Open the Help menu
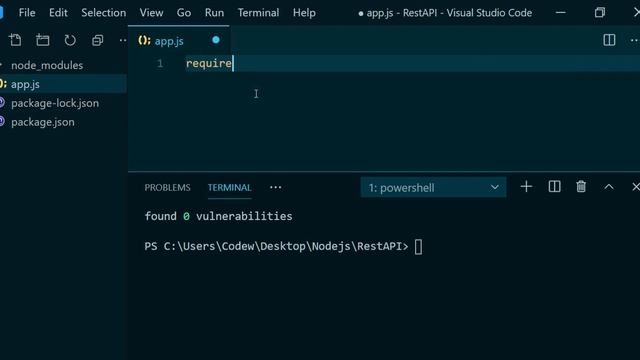The height and width of the screenshot is (360, 640). pyautogui.click(x=304, y=13)
